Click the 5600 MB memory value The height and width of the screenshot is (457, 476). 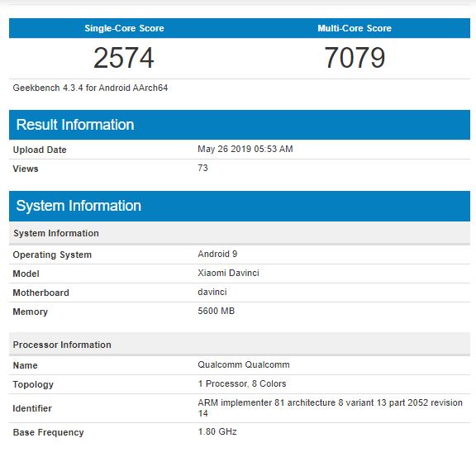(x=217, y=311)
